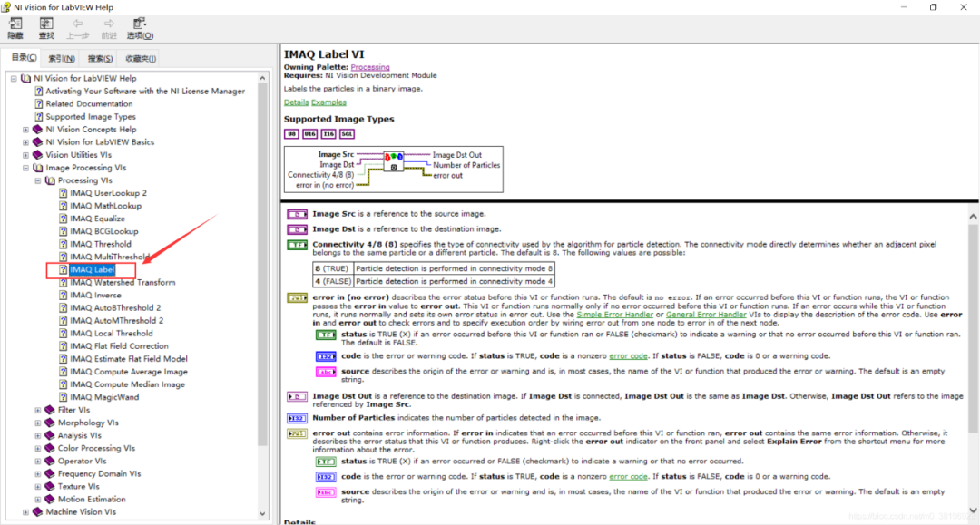Click the open book icon of Image Processing VIs
The height and width of the screenshot is (525, 980).
pyautogui.click(x=37, y=168)
